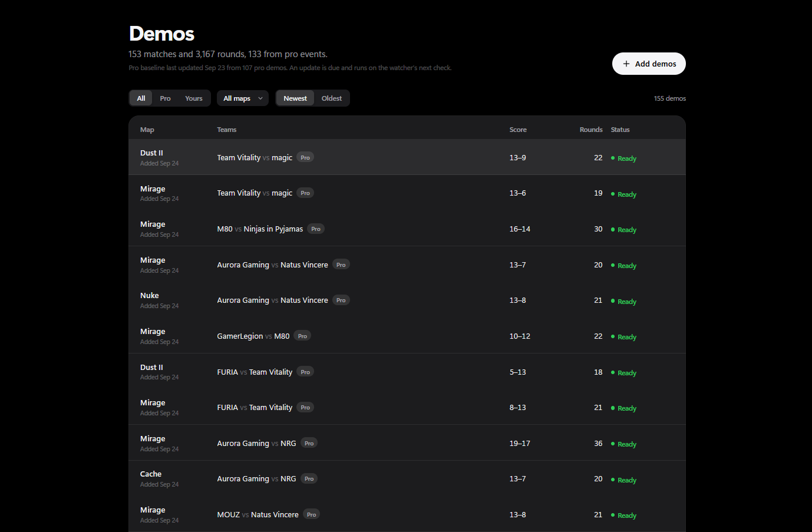Click the Cache map name
The height and width of the screenshot is (532, 812).
[x=151, y=474]
